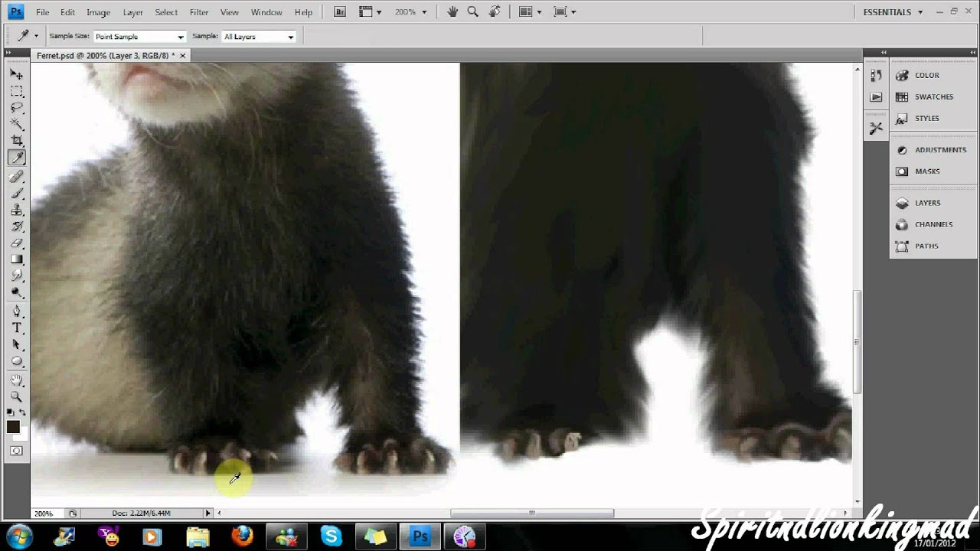This screenshot has width=980, height=551.
Task: Swap foreground and background colors
Action: click(x=23, y=413)
